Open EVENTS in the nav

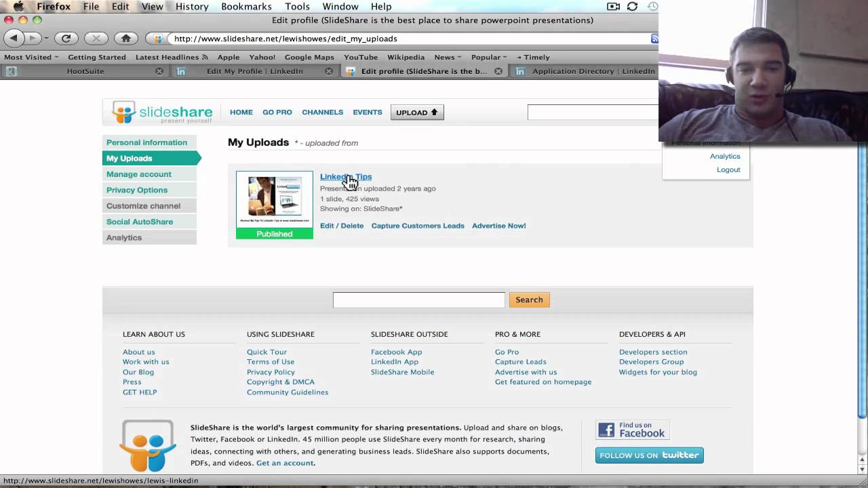click(368, 113)
